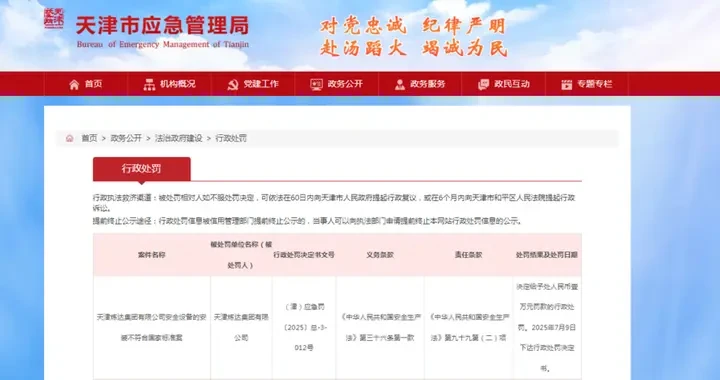
Task: Click the 提前终止公示途径 notice paragraph
Action: pyautogui.click(x=307, y=221)
